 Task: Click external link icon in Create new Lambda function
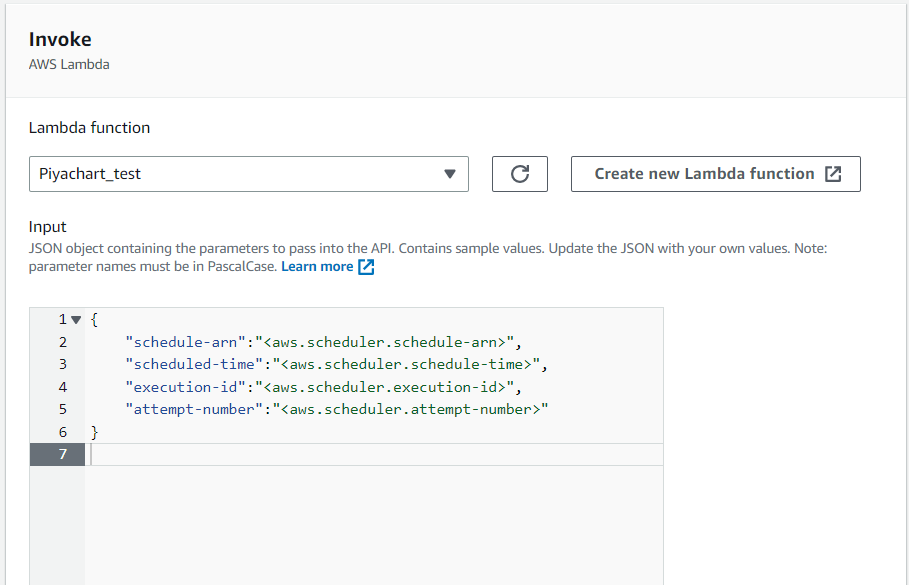(833, 174)
